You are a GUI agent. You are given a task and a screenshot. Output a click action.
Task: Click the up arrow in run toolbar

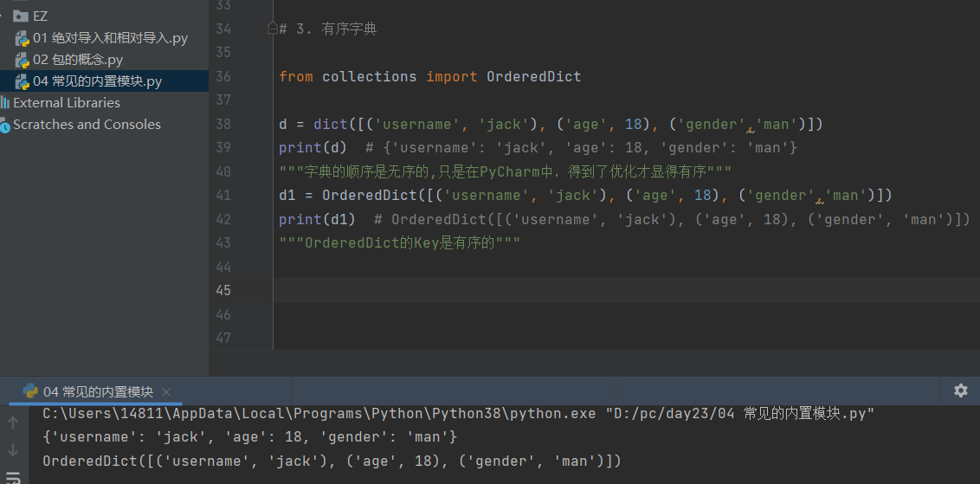(x=12, y=423)
